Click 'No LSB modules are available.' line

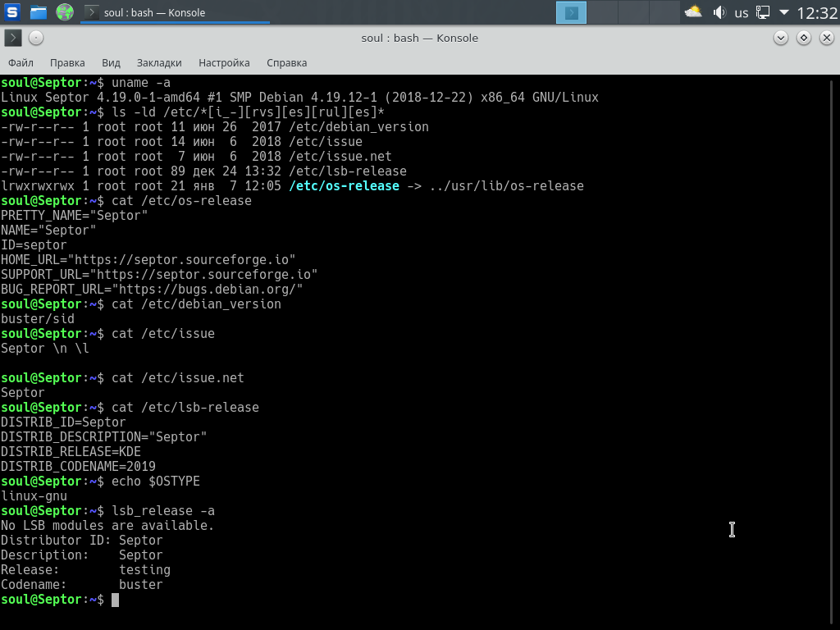pyautogui.click(x=107, y=526)
